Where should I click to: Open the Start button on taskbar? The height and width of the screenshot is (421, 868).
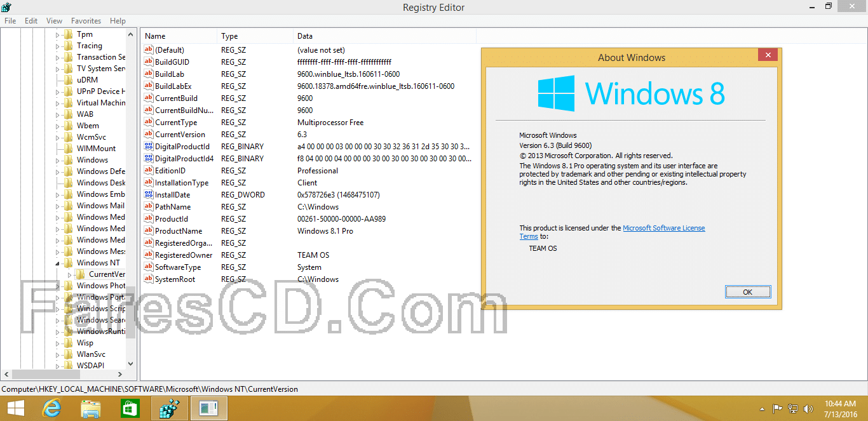click(x=15, y=408)
